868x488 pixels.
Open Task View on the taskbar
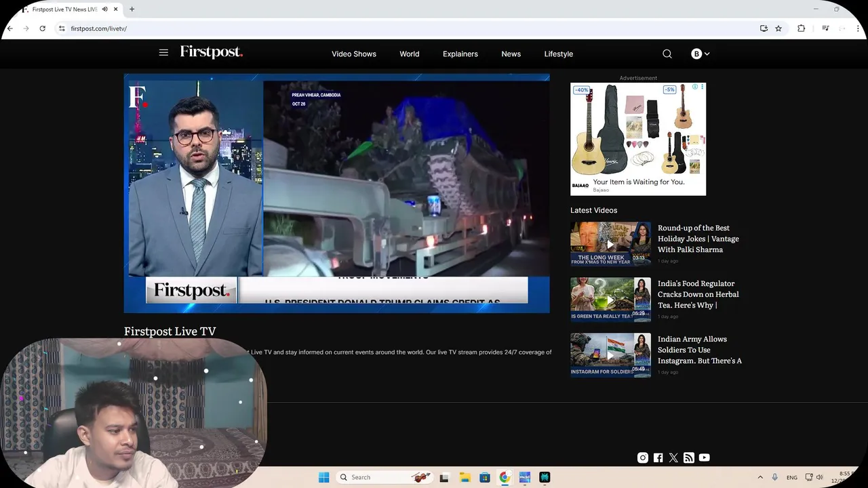coord(444,477)
